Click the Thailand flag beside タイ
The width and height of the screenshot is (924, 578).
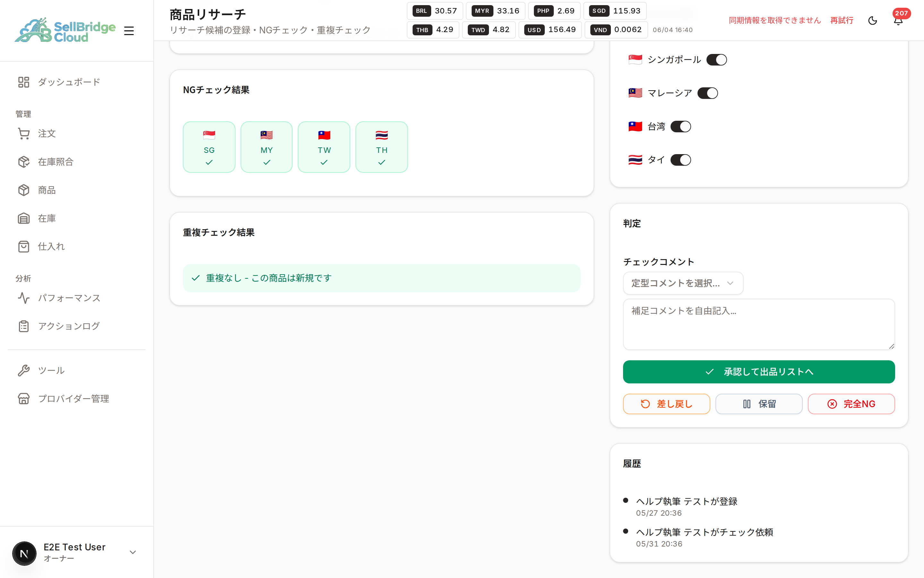coord(635,160)
